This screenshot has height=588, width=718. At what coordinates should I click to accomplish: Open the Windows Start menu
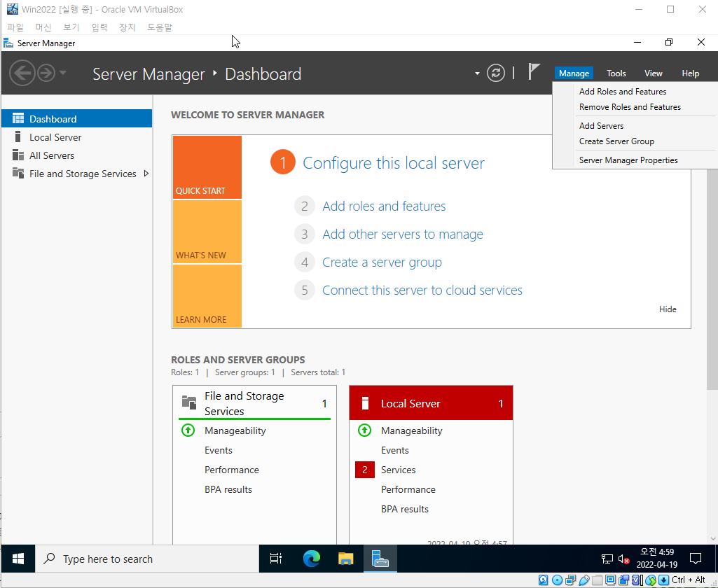tap(18, 559)
